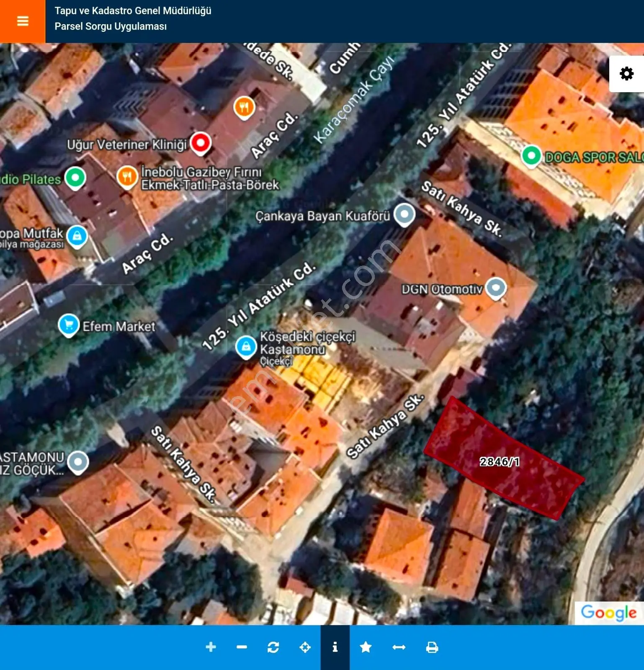This screenshot has width=644, height=670.
Task: Tap the Çankaya Bayan Kuaförü map marker
Action: click(404, 215)
